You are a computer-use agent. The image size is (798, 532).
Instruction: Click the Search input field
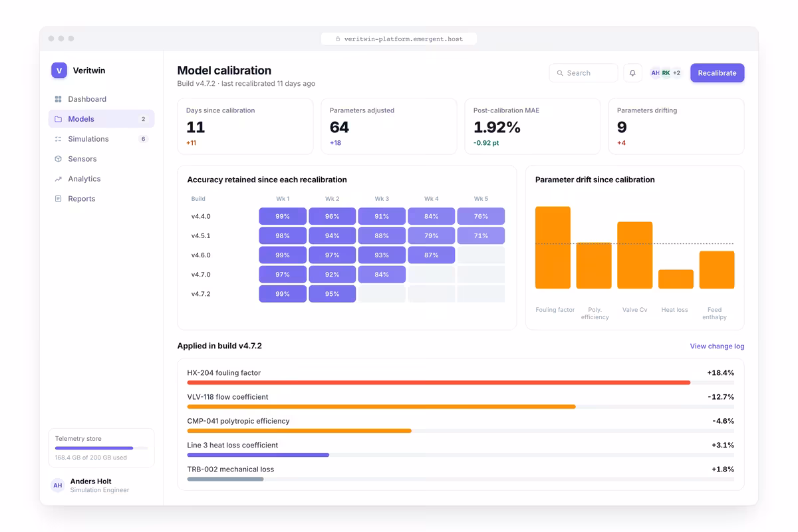583,73
